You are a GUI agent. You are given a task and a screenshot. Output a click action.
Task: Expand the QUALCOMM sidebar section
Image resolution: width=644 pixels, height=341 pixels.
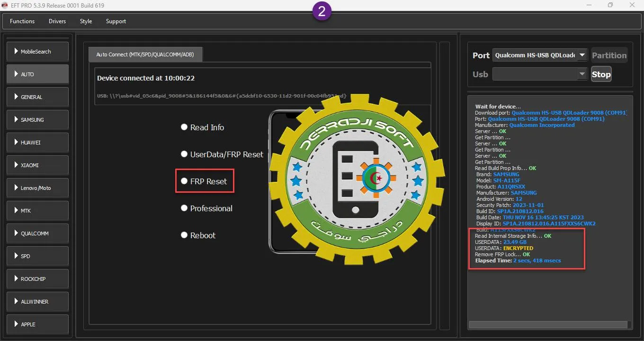click(x=37, y=233)
